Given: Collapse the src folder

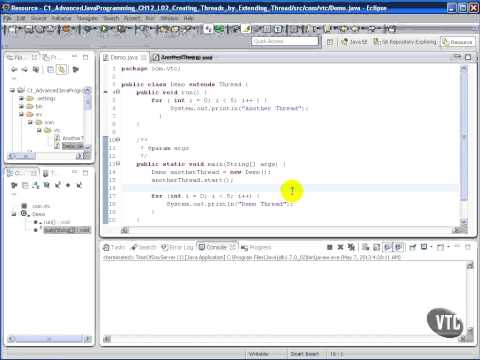Looking at the screenshot, I should (x=21, y=114).
